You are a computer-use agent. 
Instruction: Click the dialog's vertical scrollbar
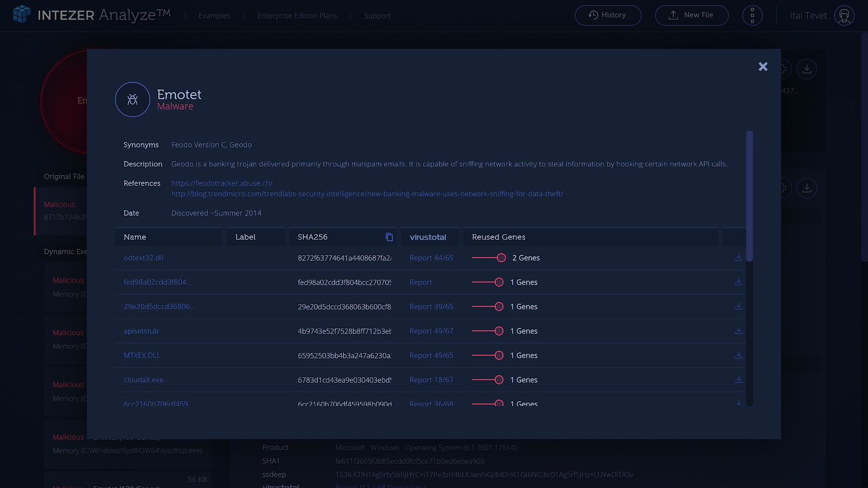(749, 196)
